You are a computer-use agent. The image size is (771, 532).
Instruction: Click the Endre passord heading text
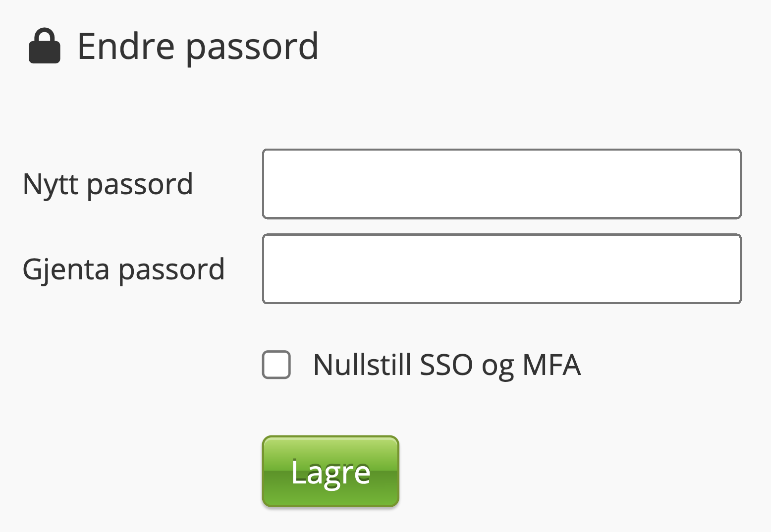197,47
